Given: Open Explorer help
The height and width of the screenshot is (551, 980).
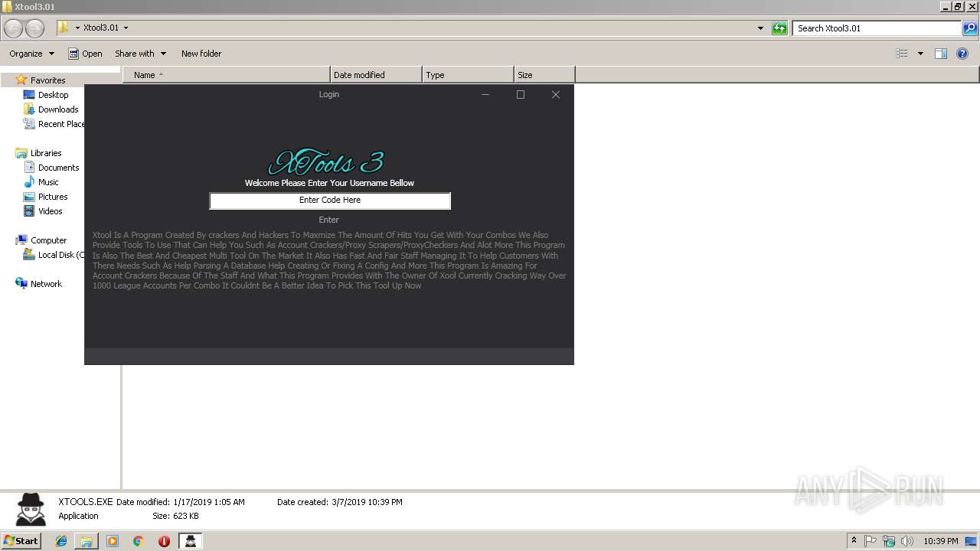Looking at the screenshot, I should point(963,54).
